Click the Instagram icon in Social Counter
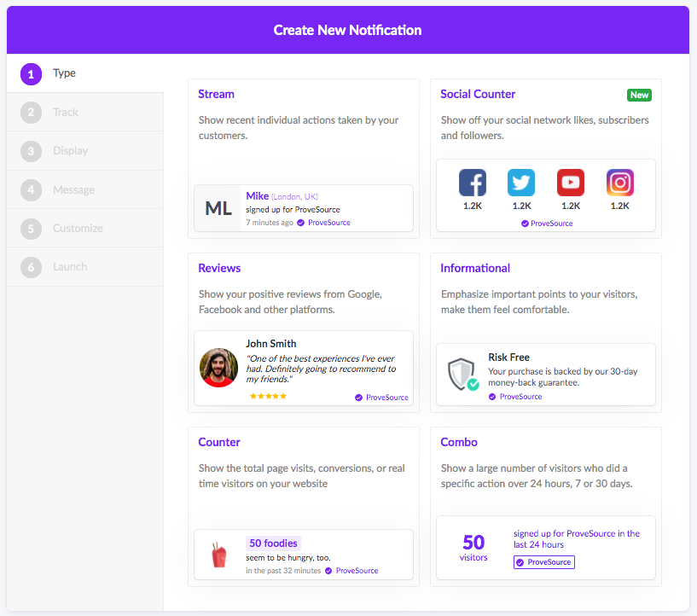This screenshot has width=697, height=616. click(620, 183)
